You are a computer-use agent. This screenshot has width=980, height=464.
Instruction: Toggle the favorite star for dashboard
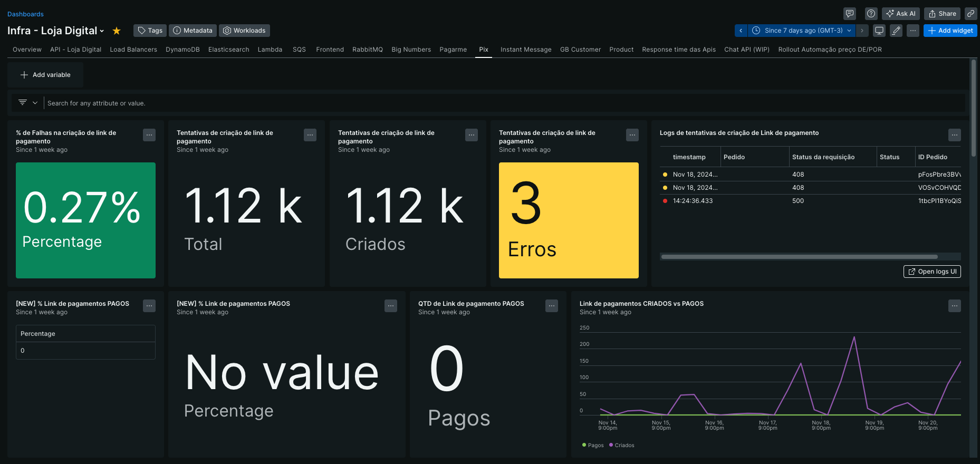coord(117,31)
